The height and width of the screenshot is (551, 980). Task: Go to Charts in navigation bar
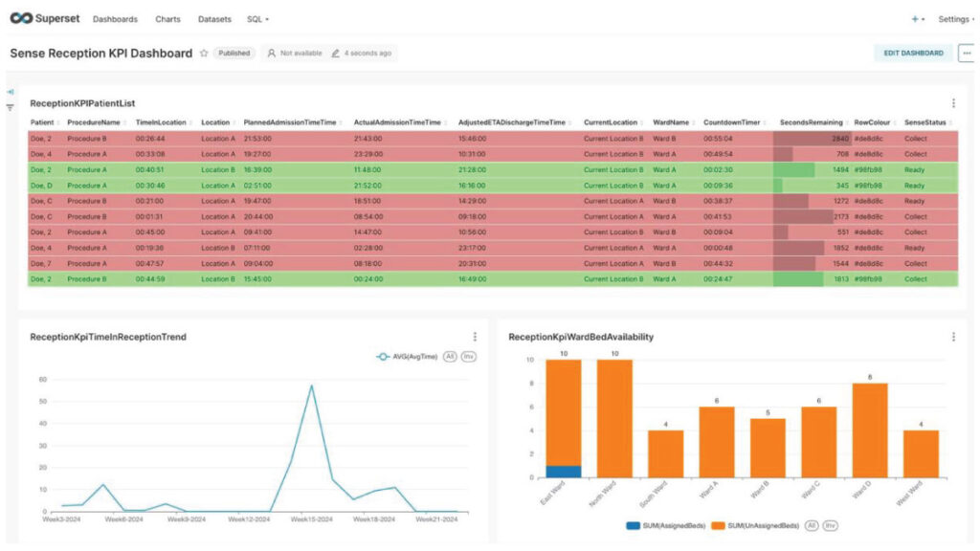(167, 19)
